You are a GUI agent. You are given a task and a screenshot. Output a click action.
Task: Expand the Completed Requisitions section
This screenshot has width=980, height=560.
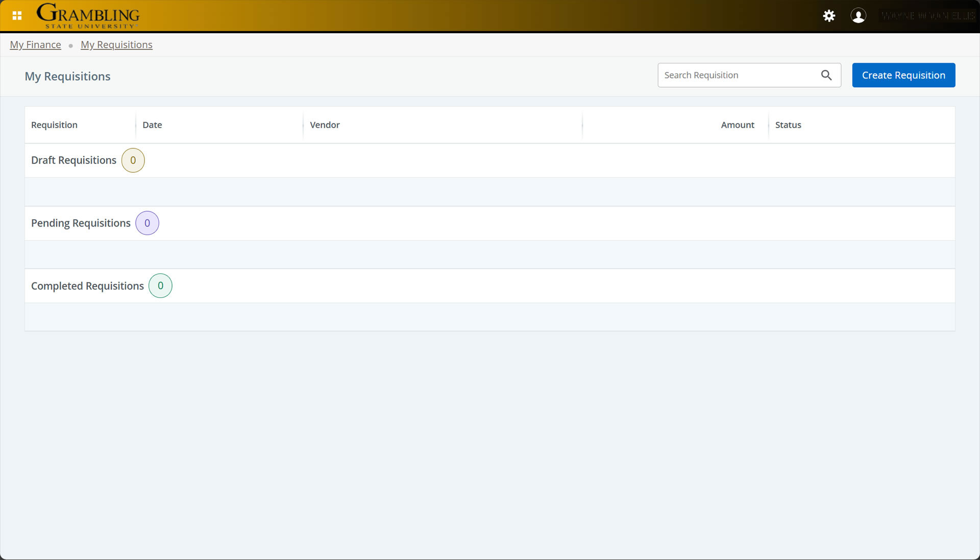(x=87, y=286)
